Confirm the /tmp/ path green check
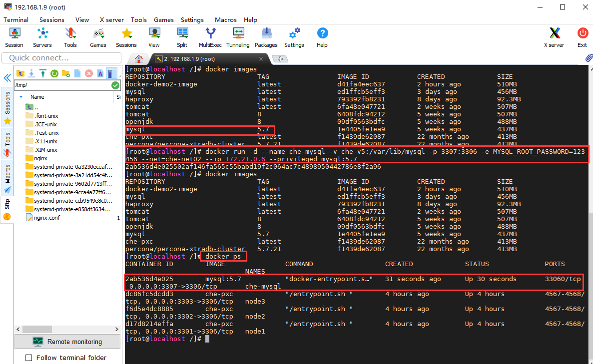This screenshot has width=593, height=364. [115, 85]
